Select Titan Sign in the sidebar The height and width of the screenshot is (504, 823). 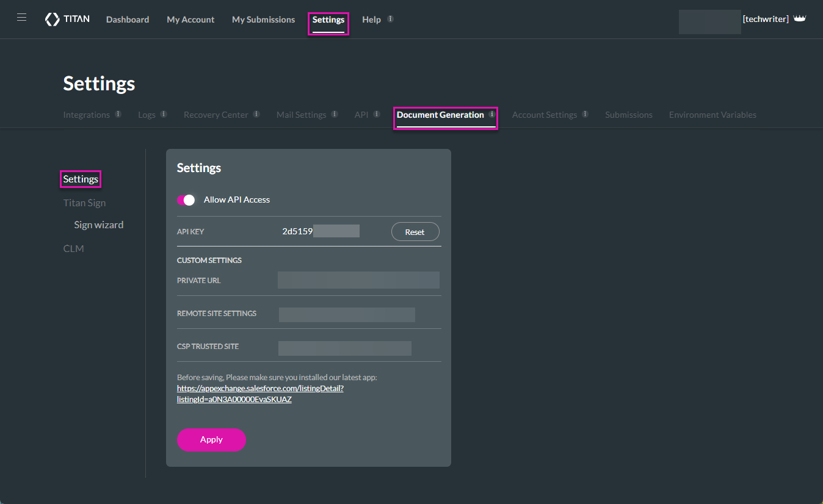84,203
